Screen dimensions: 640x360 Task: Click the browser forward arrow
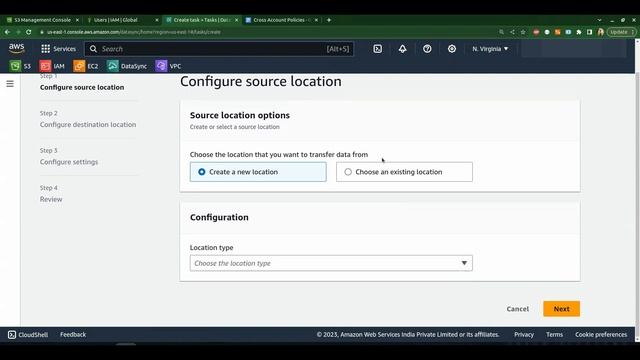[x=18, y=32]
